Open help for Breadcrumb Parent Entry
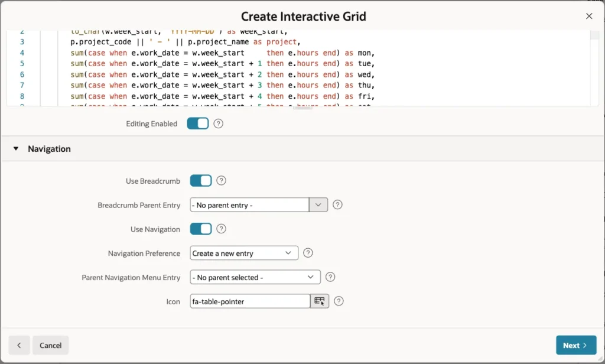Viewport: 605px width, 364px height. (337, 204)
